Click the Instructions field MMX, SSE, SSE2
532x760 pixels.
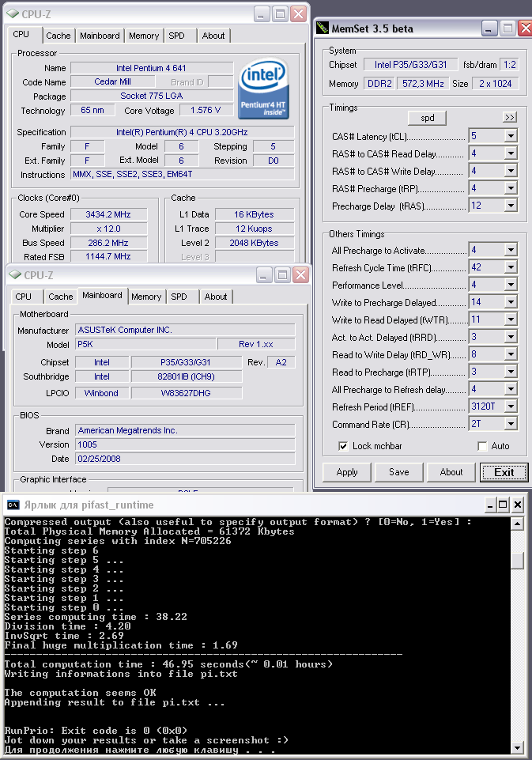183,174
